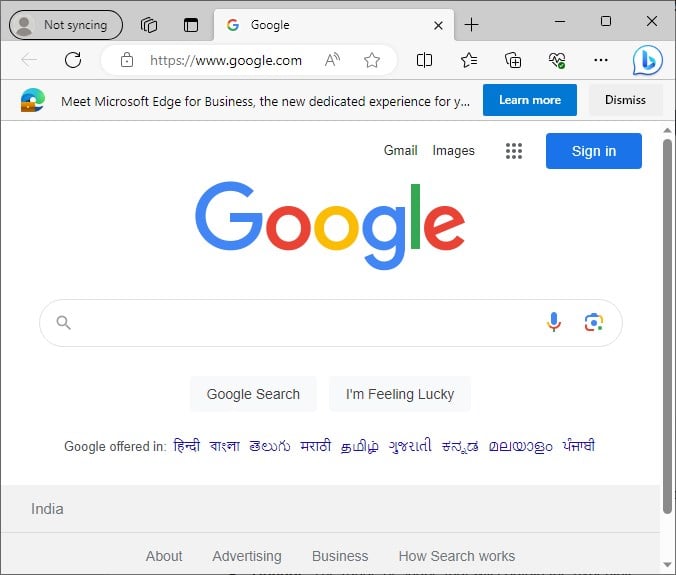
Task: Toggle the vertical tabs button
Action: click(x=191, y=25)
